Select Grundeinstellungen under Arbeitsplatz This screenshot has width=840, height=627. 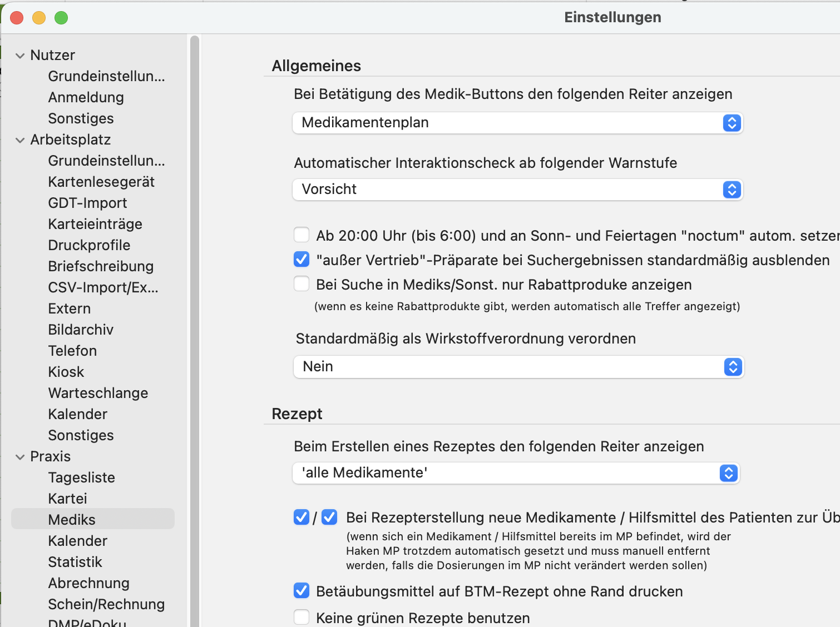[106, 161]
